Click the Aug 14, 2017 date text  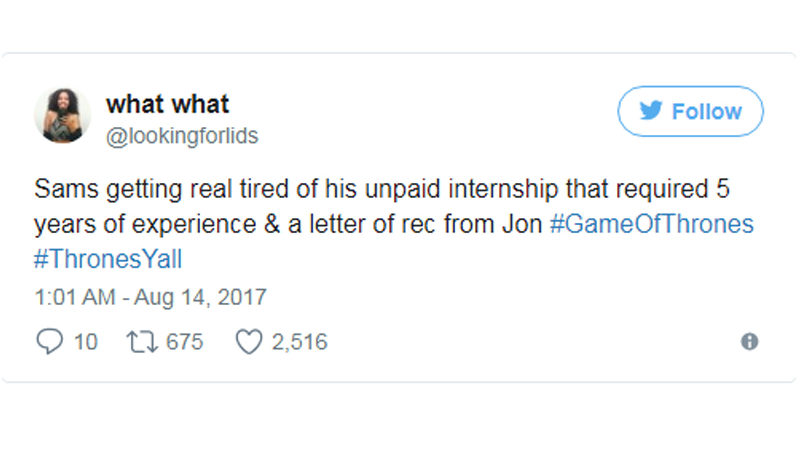[x=205, y=298]
